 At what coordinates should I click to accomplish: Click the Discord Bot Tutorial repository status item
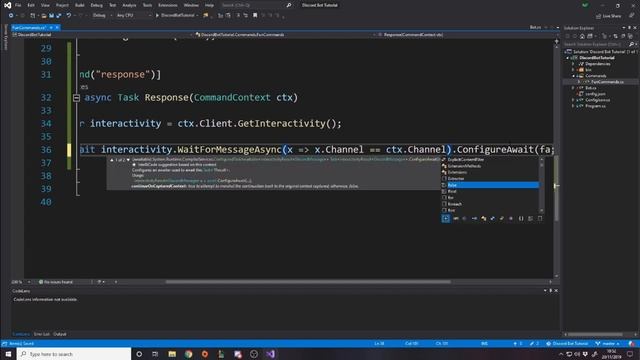click(567, 344)
